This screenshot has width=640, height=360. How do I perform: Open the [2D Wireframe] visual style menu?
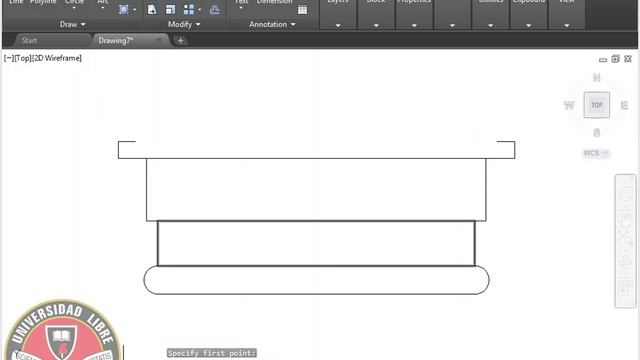(57, 58)
